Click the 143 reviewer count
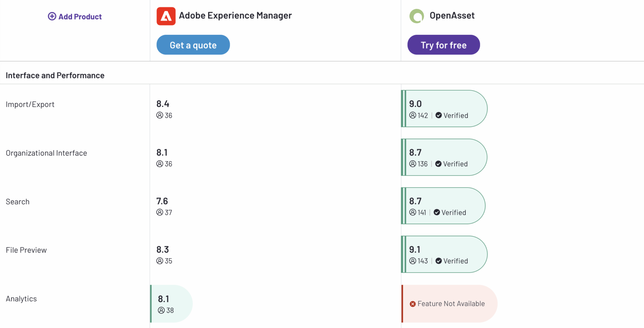 pos(423,261)
